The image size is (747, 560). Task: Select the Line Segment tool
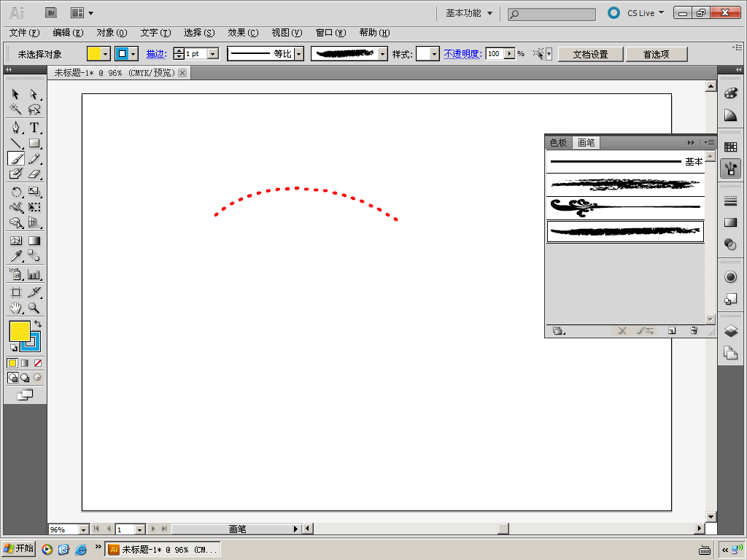click(15, 143)
